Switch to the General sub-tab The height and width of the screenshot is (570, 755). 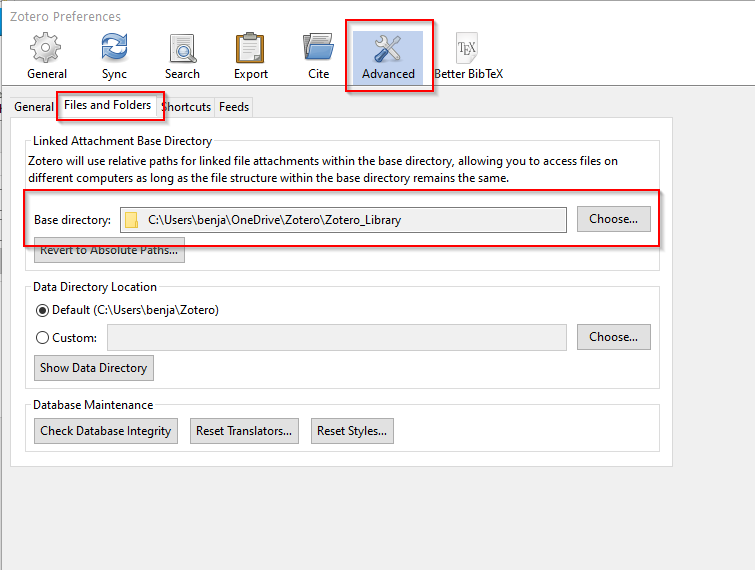click(34, 107)
